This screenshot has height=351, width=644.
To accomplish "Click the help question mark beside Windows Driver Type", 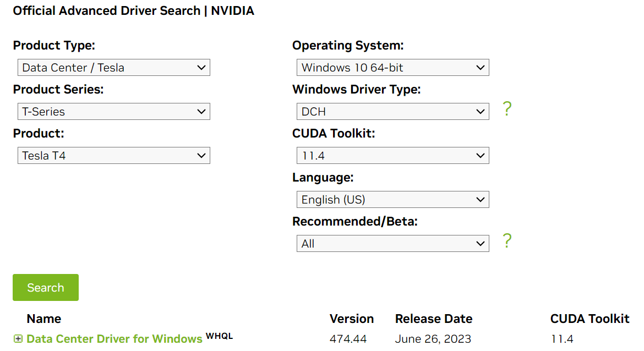I will 507,109.
